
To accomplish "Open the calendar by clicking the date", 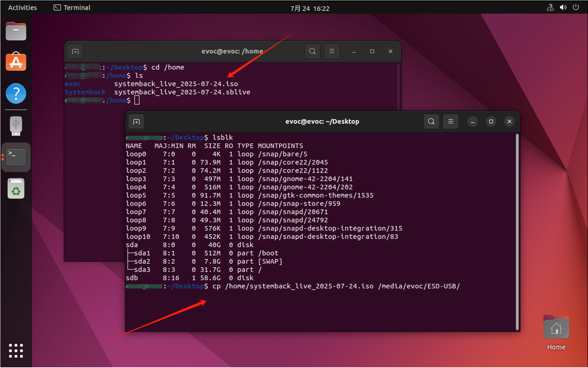I will click(309, 8).
